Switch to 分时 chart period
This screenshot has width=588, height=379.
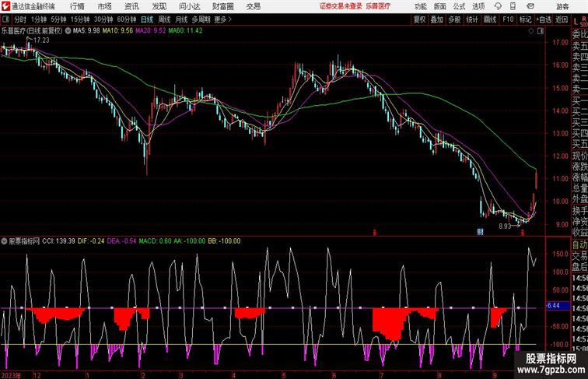tap(20, 19)
